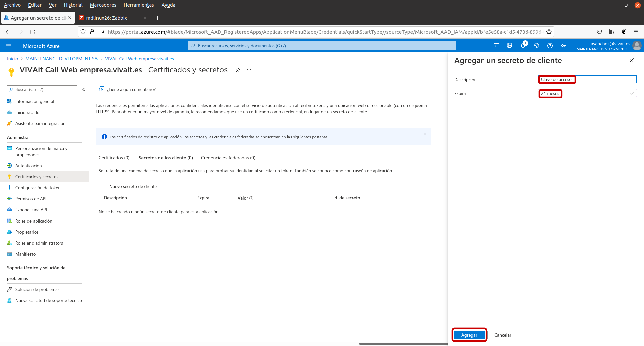Viewport: 644px width, 346px height.
Task: Collapse the left sidebar menu chevron
Action: point(84,90)
